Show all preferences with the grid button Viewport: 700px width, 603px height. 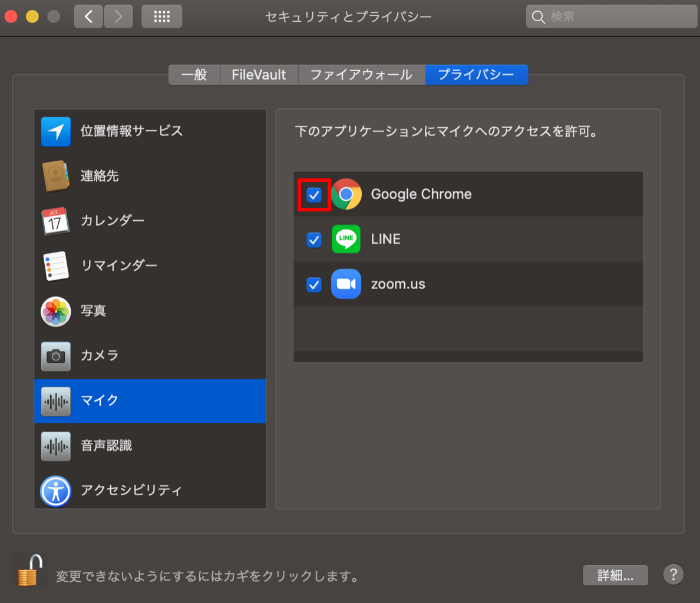pos(161,16)
